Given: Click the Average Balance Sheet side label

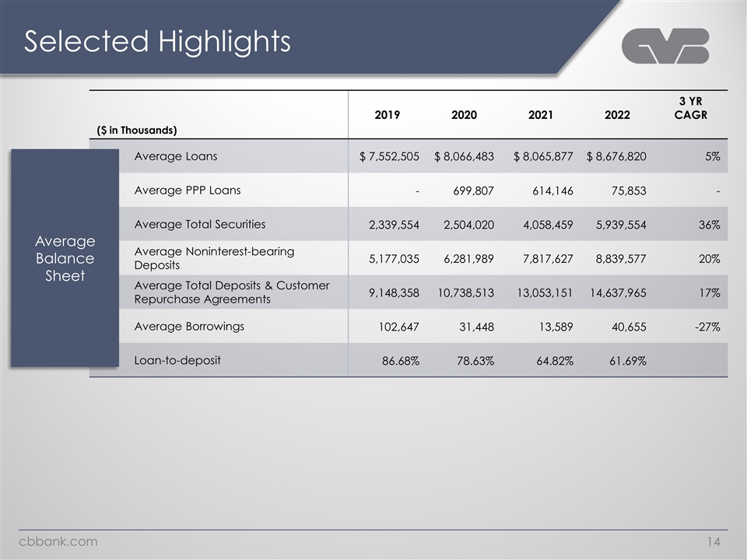Looking at the screenshot, I should coord(65,258).
